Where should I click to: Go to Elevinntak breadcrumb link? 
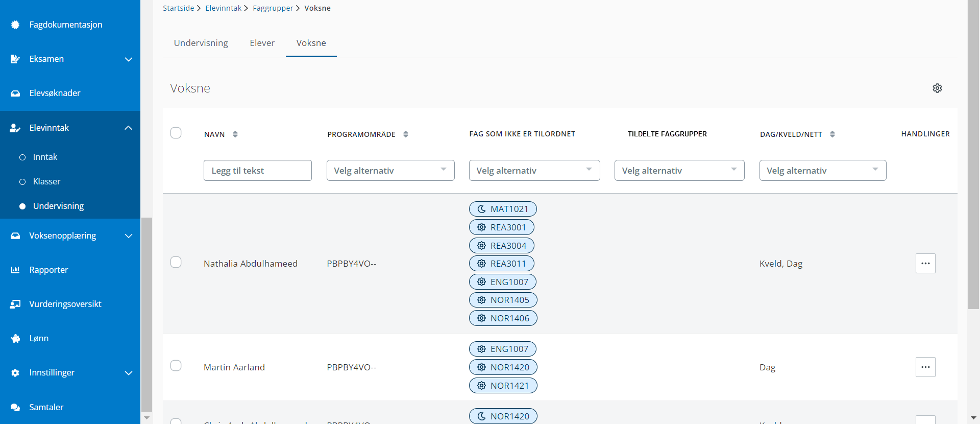[x=224, y=8]
